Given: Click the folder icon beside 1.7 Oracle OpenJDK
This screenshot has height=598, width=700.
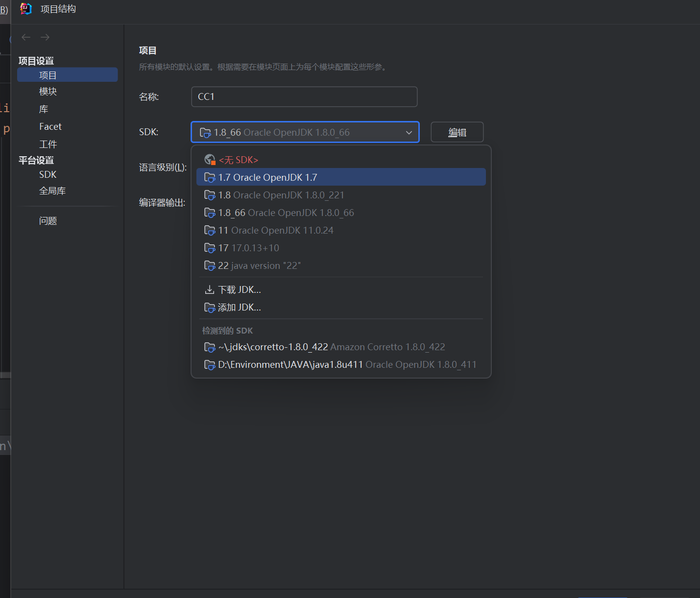Looking at the screenshot, I should pyautogui.click(x=210, y=177).
